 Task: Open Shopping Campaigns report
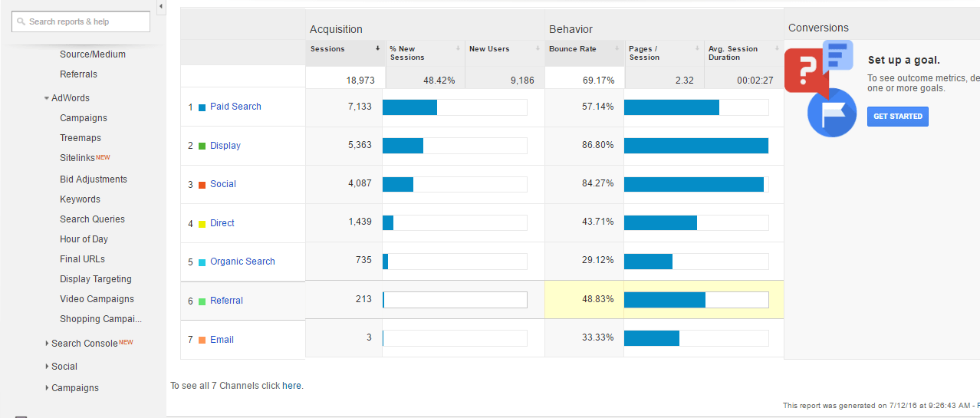click(101, 319)
